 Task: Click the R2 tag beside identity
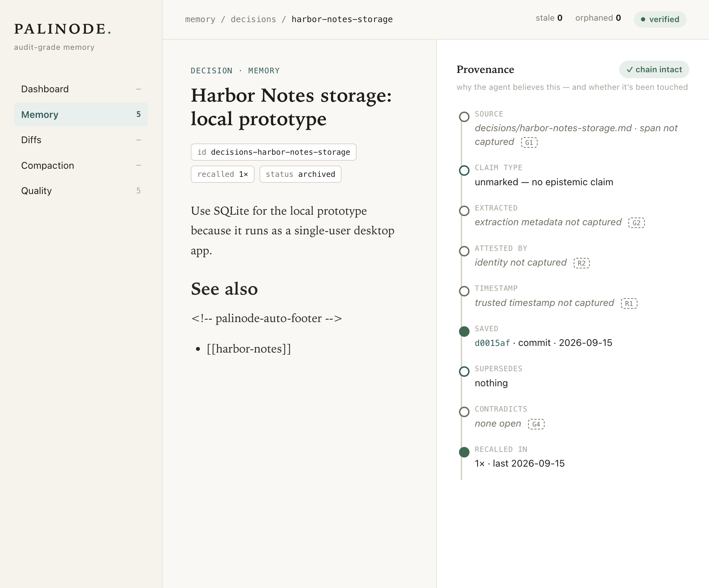point(582,263)
